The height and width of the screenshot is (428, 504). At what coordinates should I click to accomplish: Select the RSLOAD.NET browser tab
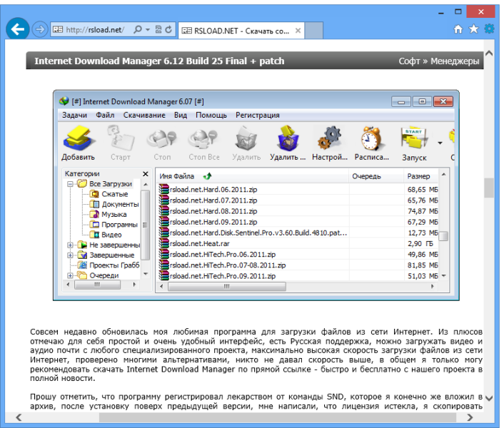coord(241,31)
